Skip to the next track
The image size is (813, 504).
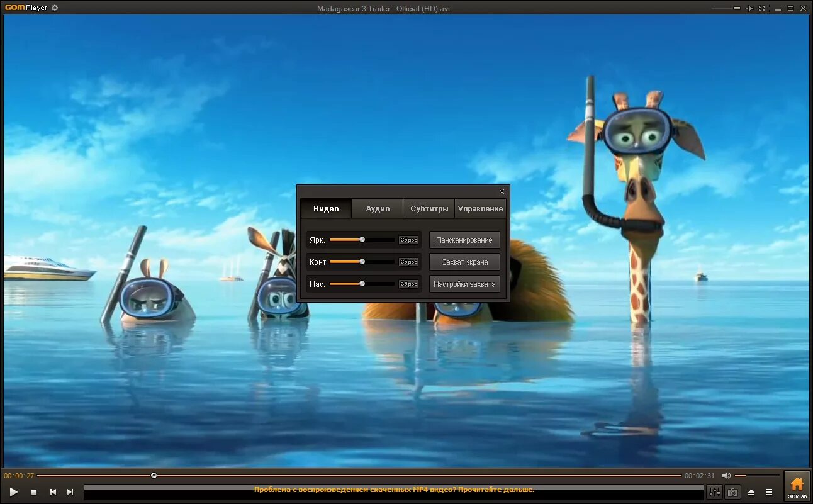[x=70, y=492]
